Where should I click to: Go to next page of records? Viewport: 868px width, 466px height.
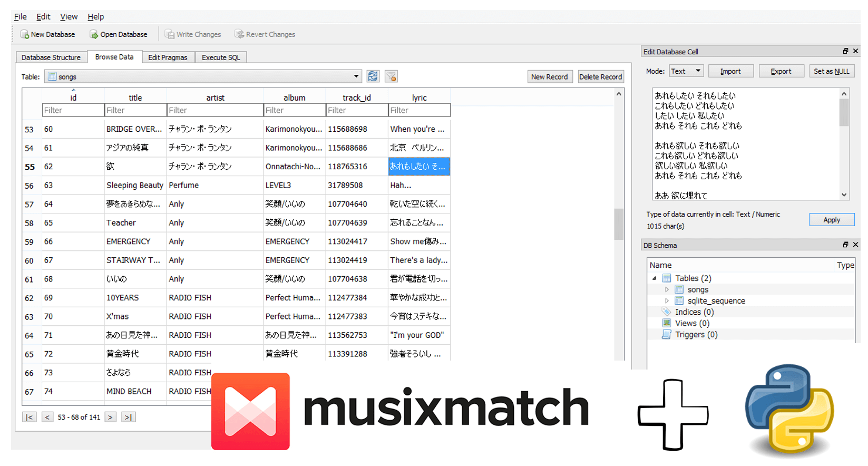pos(110,417)
